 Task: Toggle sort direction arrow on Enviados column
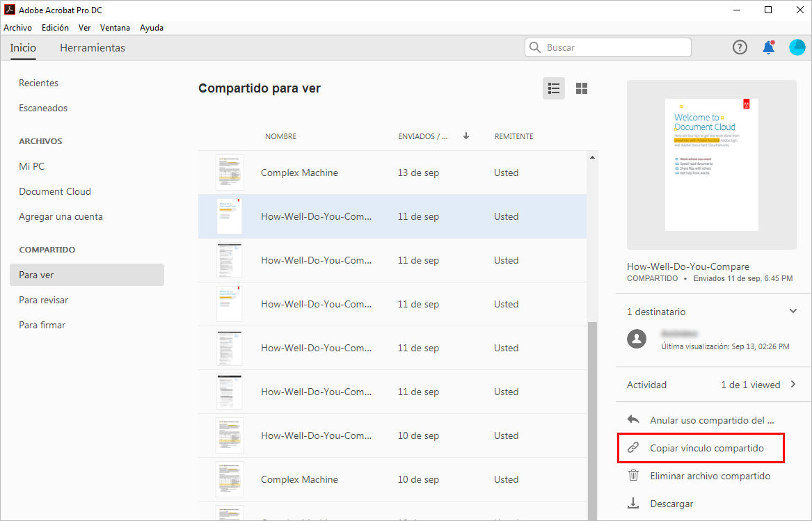pyautogui.click(x=466, y=136)
